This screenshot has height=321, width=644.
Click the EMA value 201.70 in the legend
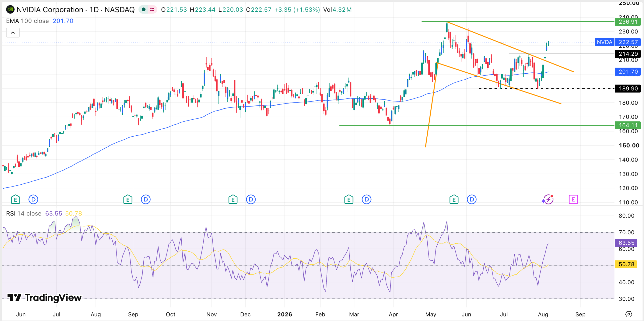[63, 21]
